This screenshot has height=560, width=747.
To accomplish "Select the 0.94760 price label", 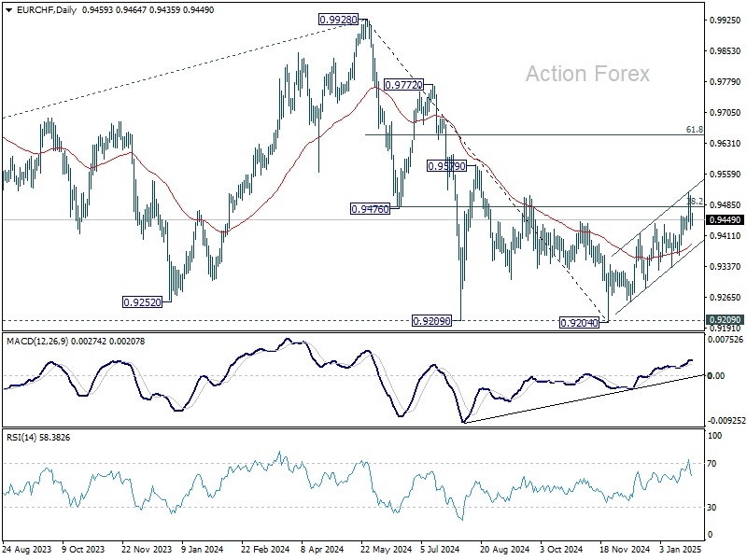I will (370, 208).
